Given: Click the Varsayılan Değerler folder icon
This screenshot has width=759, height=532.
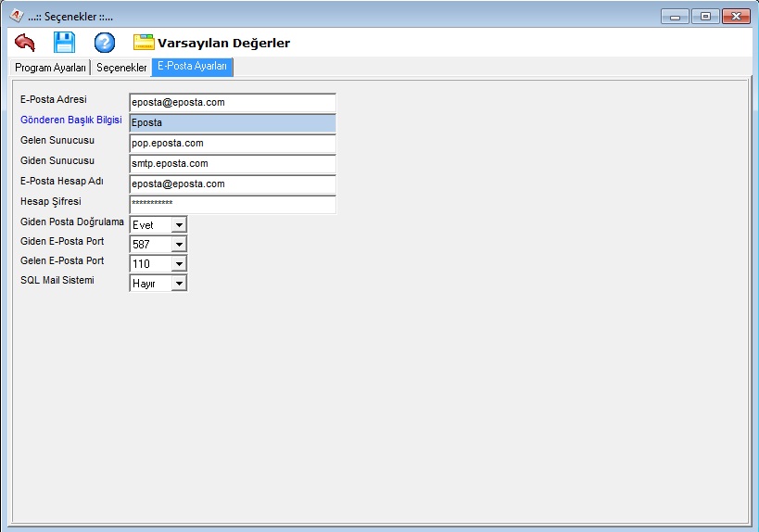Looking at the screenshot, I should point(144,43).
